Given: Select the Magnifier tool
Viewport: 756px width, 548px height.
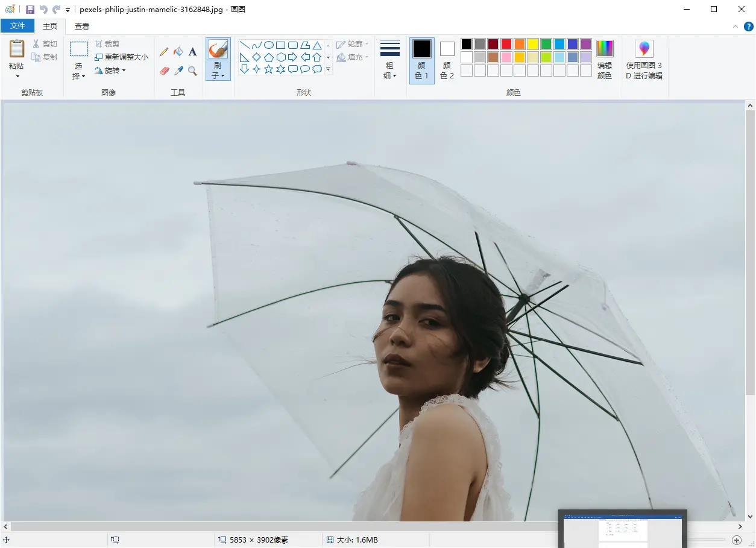Looking at the screenshot, I should 193,71.
